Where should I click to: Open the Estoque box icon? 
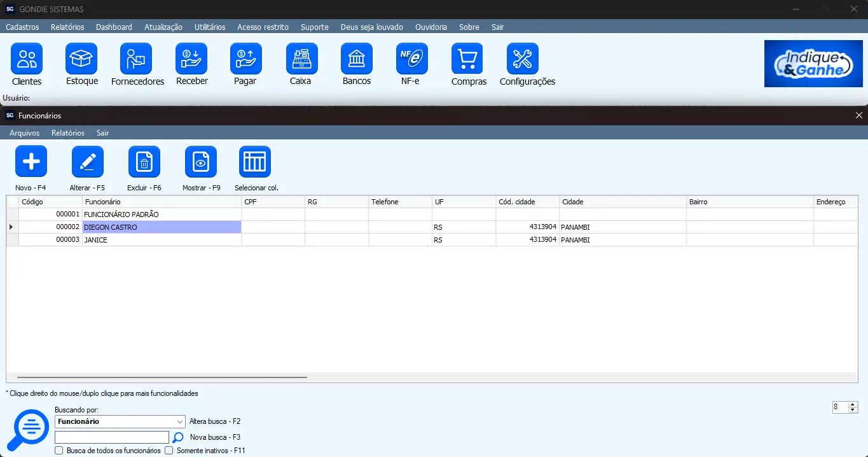[x=81, y=59]
